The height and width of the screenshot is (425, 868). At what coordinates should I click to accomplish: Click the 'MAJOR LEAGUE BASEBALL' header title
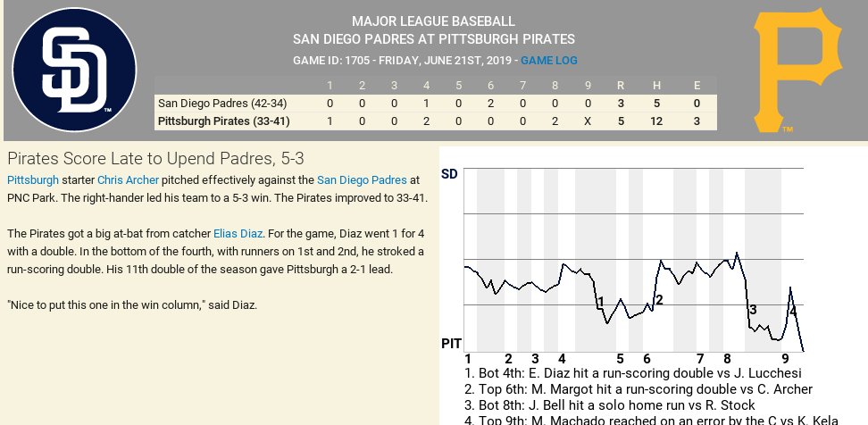pos(433,21)
